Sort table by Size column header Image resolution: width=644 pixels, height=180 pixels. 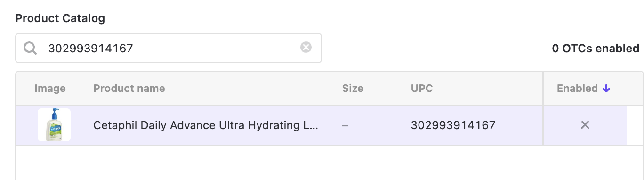click(x=353, y=88)
